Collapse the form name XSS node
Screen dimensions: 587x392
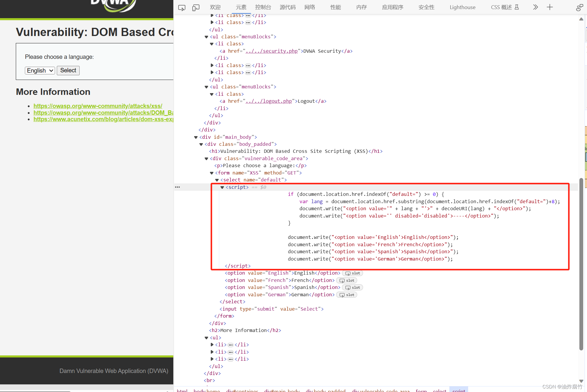212,173
